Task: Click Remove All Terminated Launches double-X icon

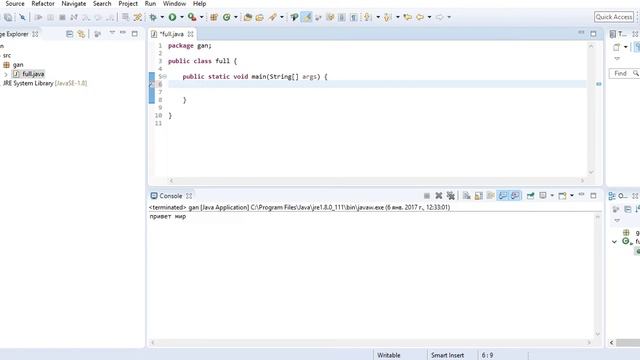Action: pyautogui.click(x=451, y=196)
